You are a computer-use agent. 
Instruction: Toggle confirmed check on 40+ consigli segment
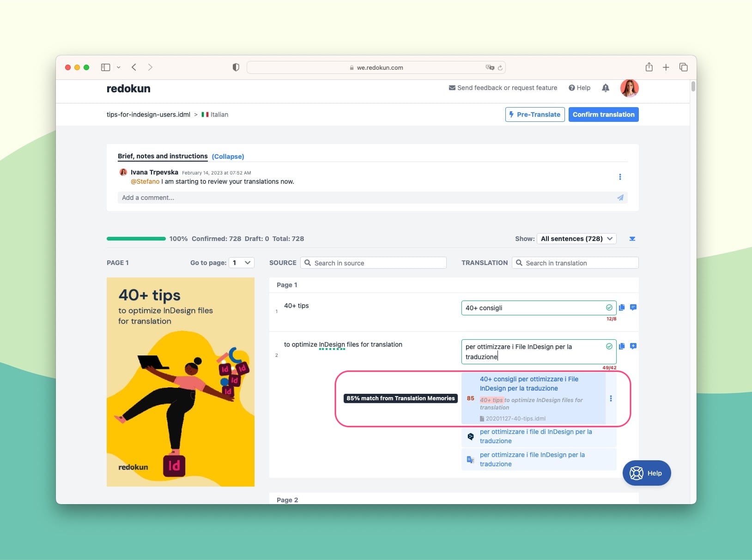[609, 307]
